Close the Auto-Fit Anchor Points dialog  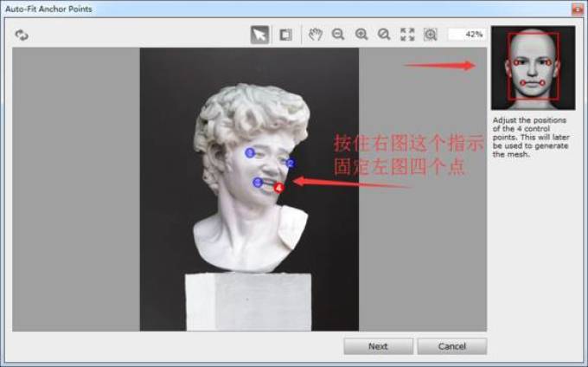pos(578,9)
